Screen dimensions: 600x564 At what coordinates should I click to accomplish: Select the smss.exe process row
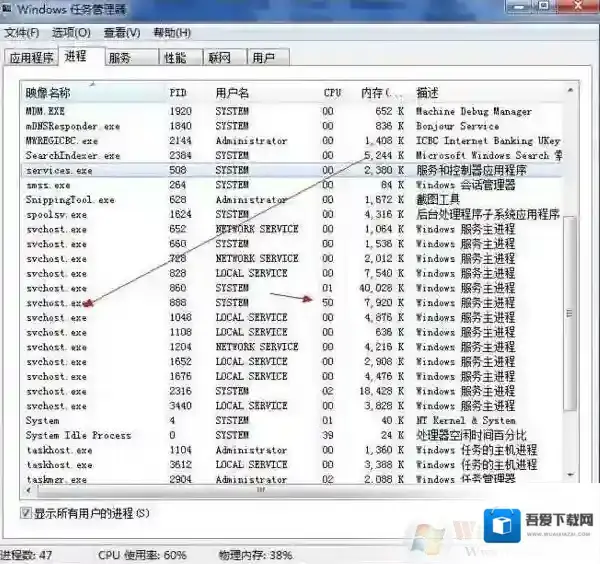pos(292,185)
